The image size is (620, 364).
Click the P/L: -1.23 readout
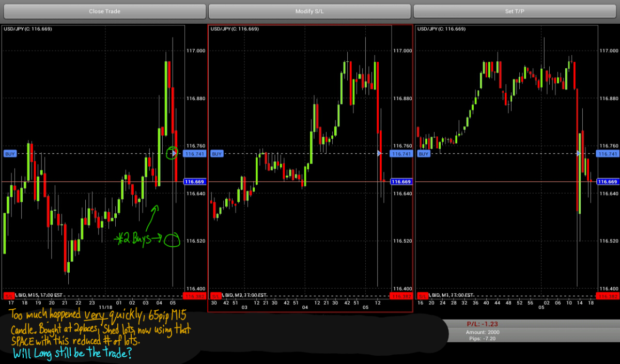(x=482, y=324)
